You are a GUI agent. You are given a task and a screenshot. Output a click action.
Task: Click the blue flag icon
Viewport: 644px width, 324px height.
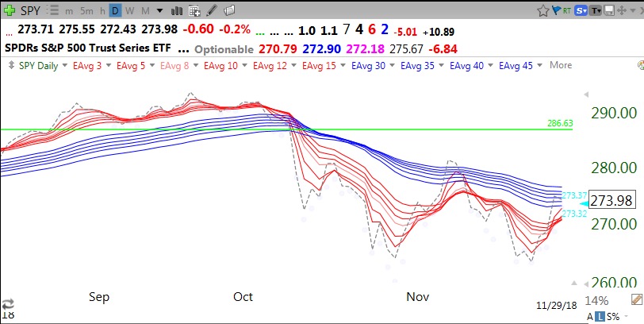(x=557, y=10)
